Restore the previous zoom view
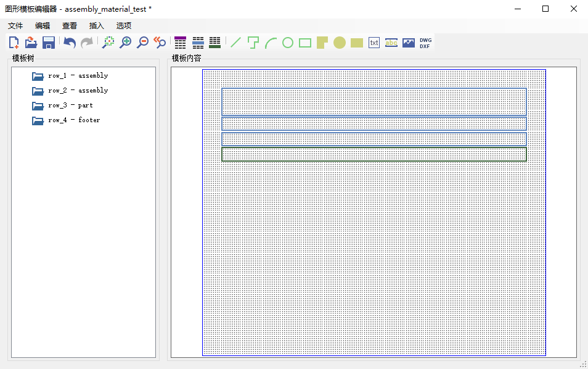Screen dimensions: 588x369 coord(160,43)
